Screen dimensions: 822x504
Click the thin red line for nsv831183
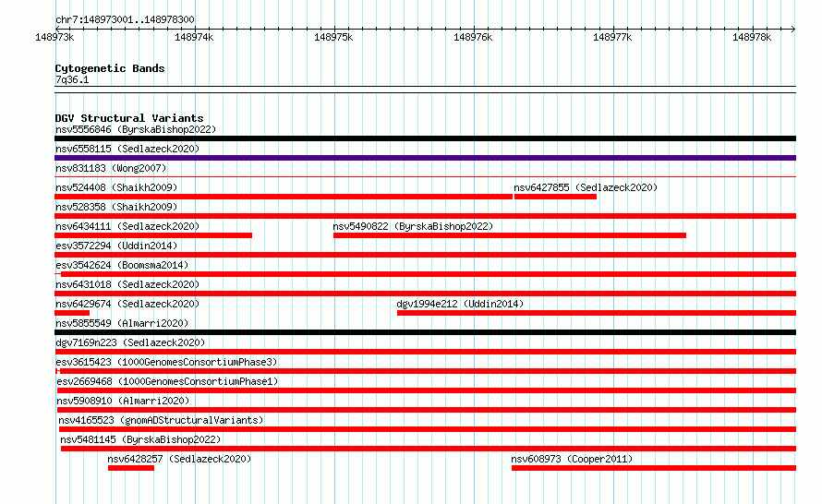(425, 177)
